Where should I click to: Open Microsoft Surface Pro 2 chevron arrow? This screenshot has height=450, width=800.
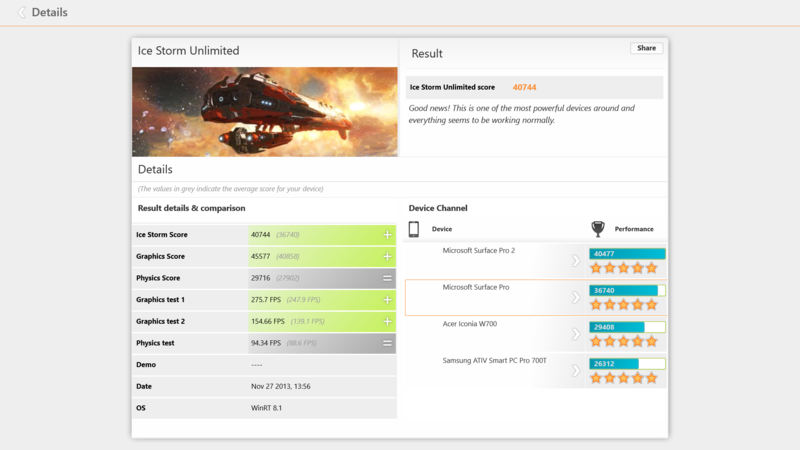click(576, 261)
